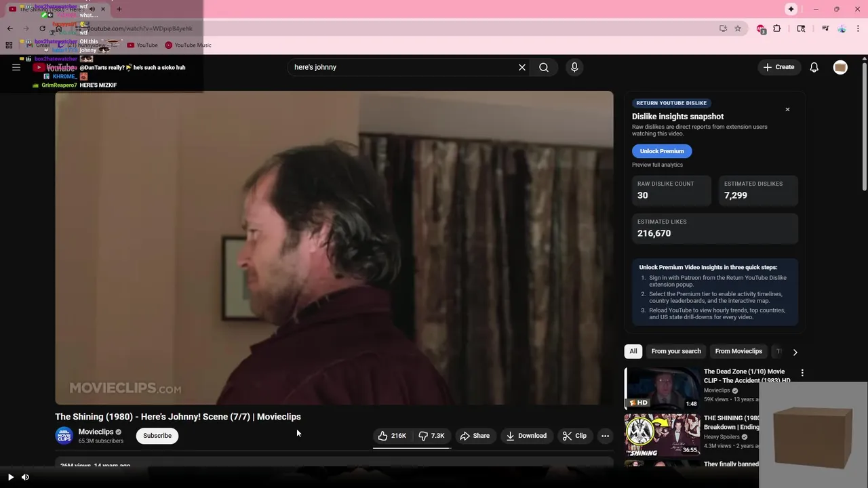
Task: Click the Unlock Premium button
Action: coord(662,151)
